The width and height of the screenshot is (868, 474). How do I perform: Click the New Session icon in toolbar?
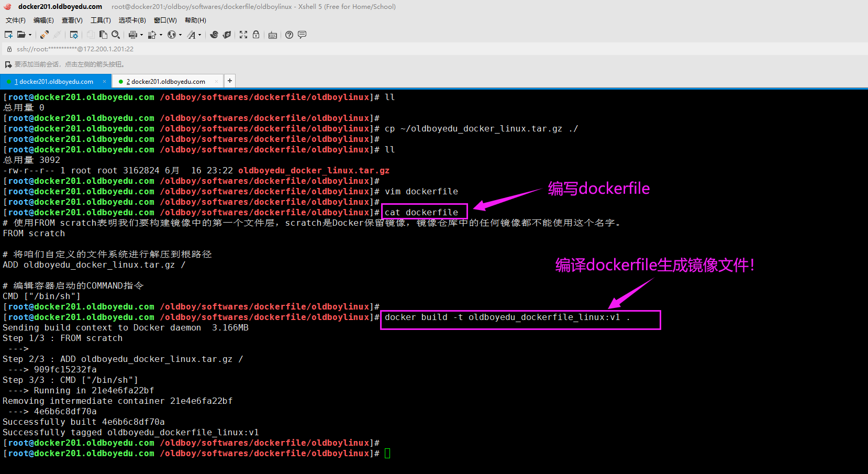8,35
